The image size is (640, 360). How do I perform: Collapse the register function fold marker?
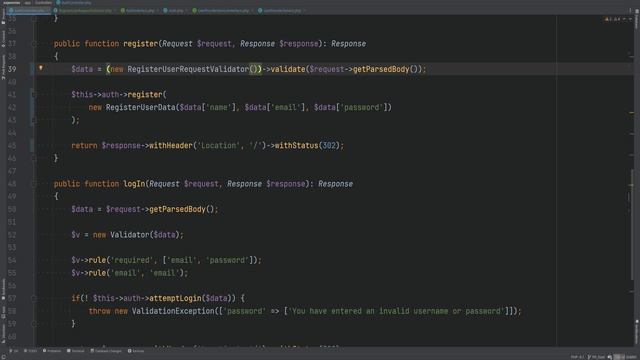tap(34, 44)
